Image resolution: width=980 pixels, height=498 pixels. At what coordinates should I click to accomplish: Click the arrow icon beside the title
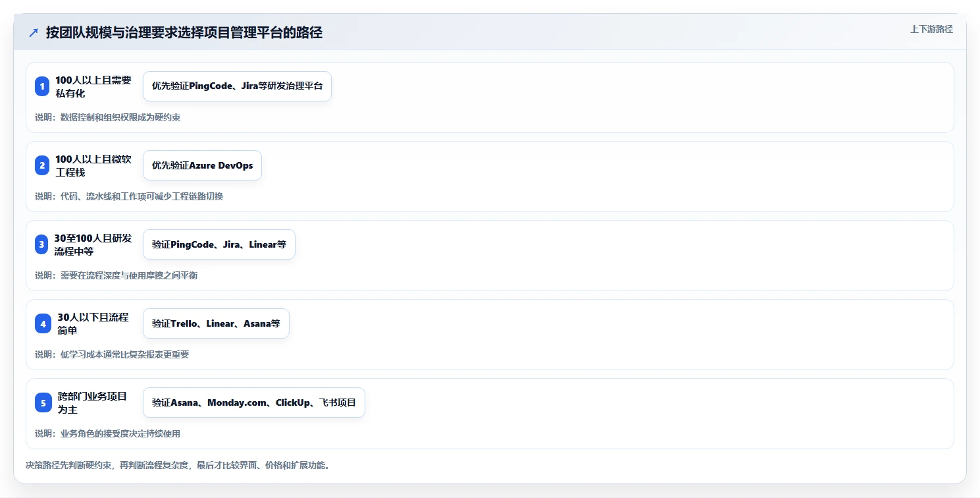point(34,33)
